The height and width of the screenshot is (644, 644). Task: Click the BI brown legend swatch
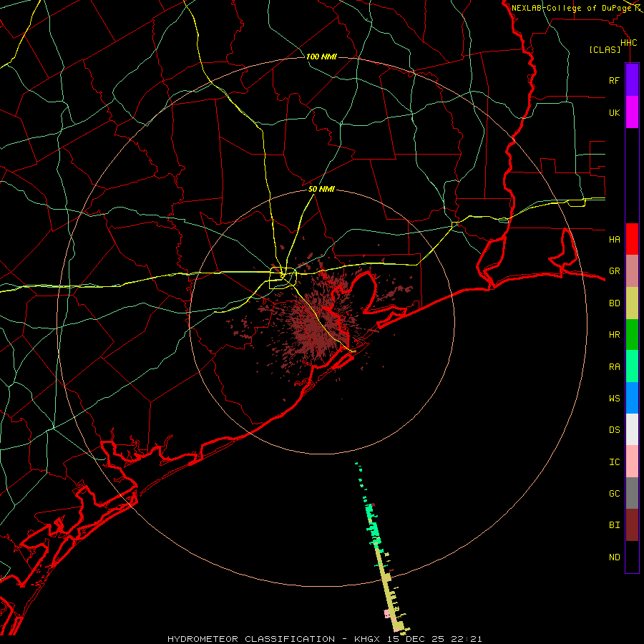[x=632, y=525]
